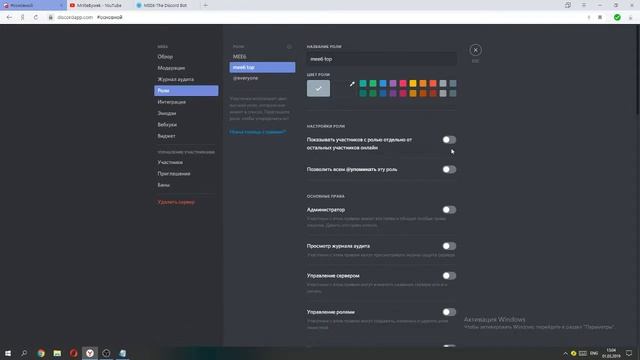Select the mee6 top role

pyautogui.click(x=262, y=67)
